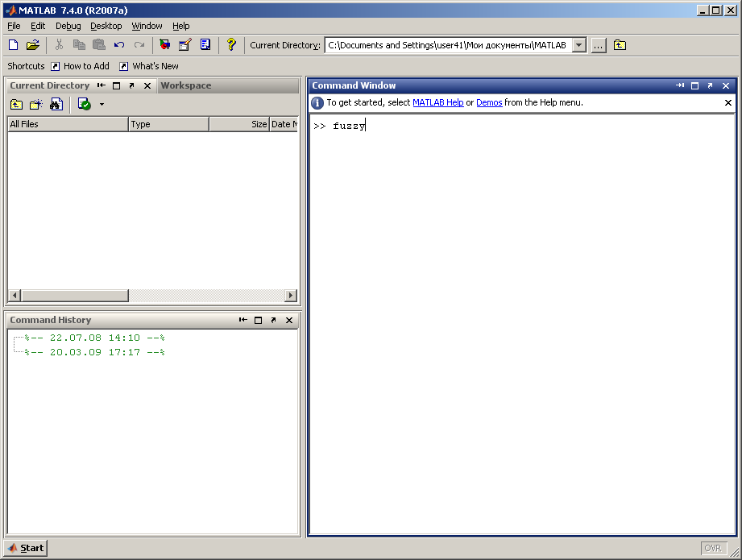
Task: Find files using the binoculars icon
Action: [56, 104]
